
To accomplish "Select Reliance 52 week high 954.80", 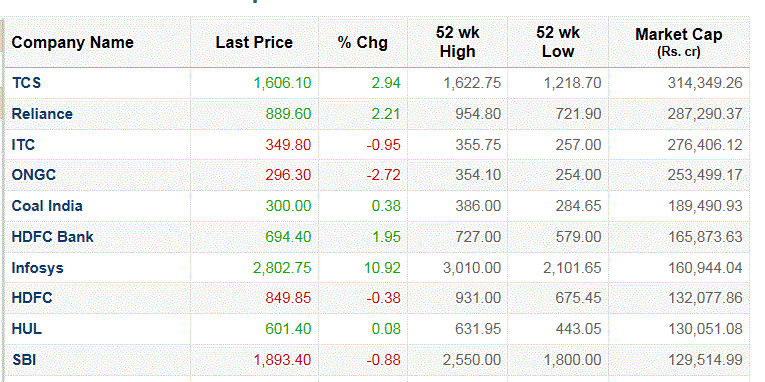I will coord(478,114).
